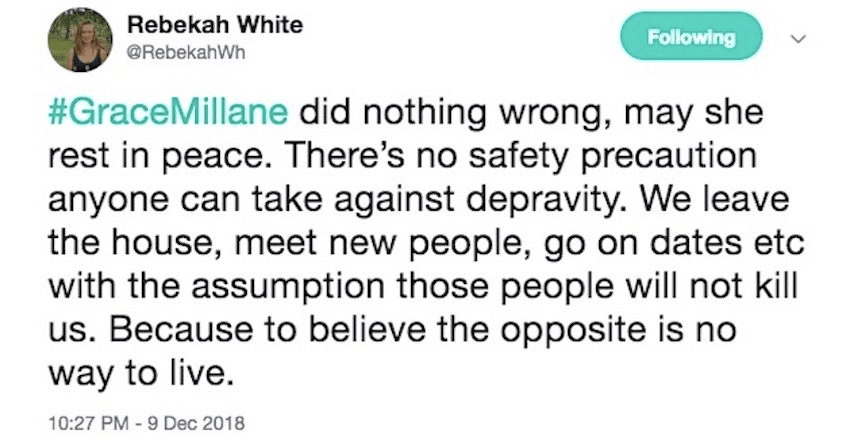This screenshot has width=850, height=437.
Task: Expand the tweet options chevron menu
Action: point(797,39)
